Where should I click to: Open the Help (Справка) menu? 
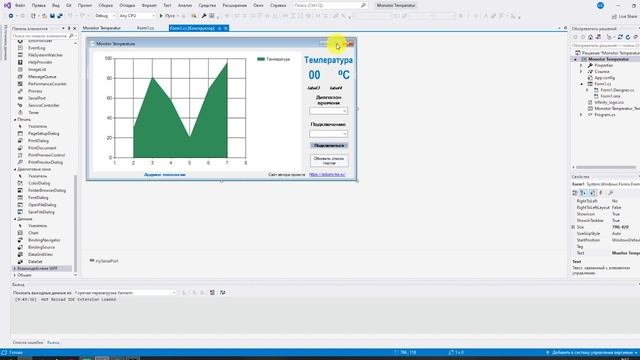pyautogui.click(x=278, y=5)
